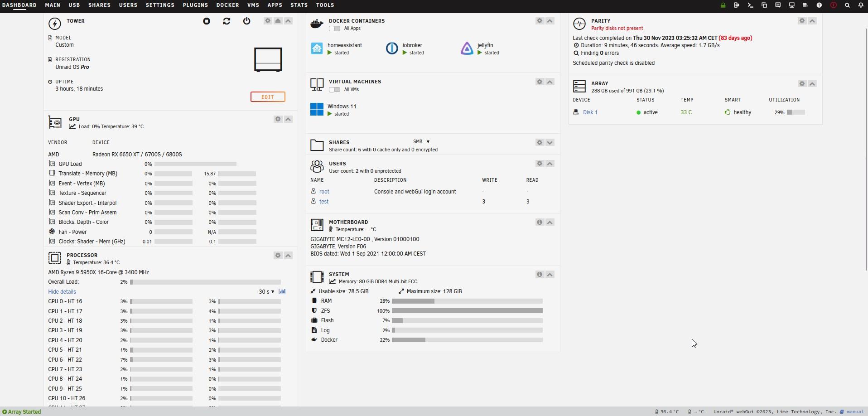
Task: Open the 30 s interval dropdown
Action: 266,292
